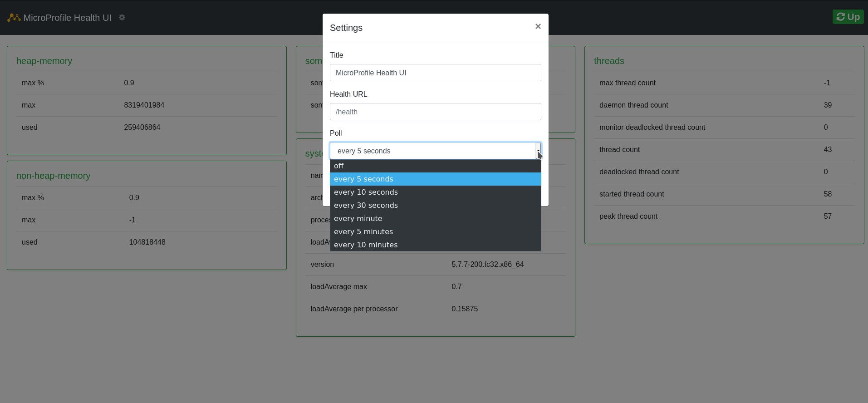The width and height of the screenshot is (868, 403).
Task: Click the threads card heading
Action: pyautogui.click(x=609, y=61)
